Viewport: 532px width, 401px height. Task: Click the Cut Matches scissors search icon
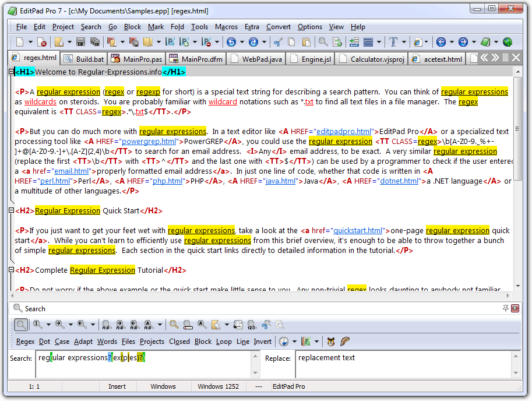click(266, 325)
